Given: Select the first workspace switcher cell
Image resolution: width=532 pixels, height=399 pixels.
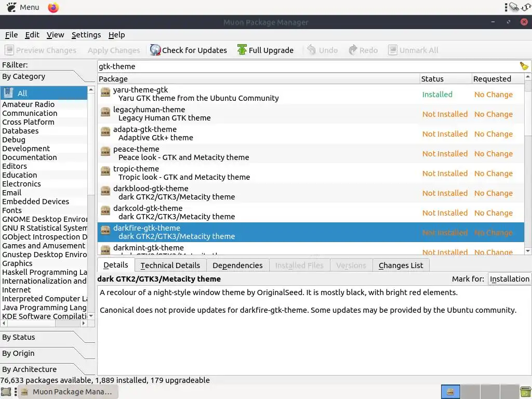Looking at the screenshot, I should (x=450, y=392).
